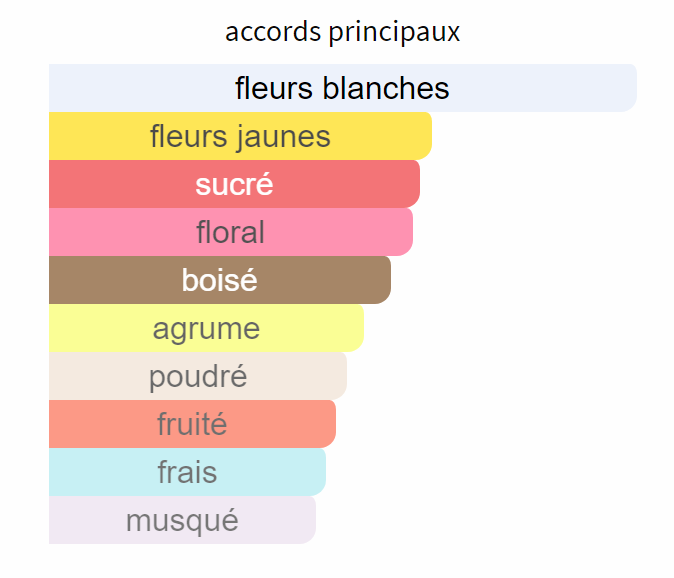Viewport: 674px width, 578px height.
Task: Click the light cyan bar
Action: point(187,472)
